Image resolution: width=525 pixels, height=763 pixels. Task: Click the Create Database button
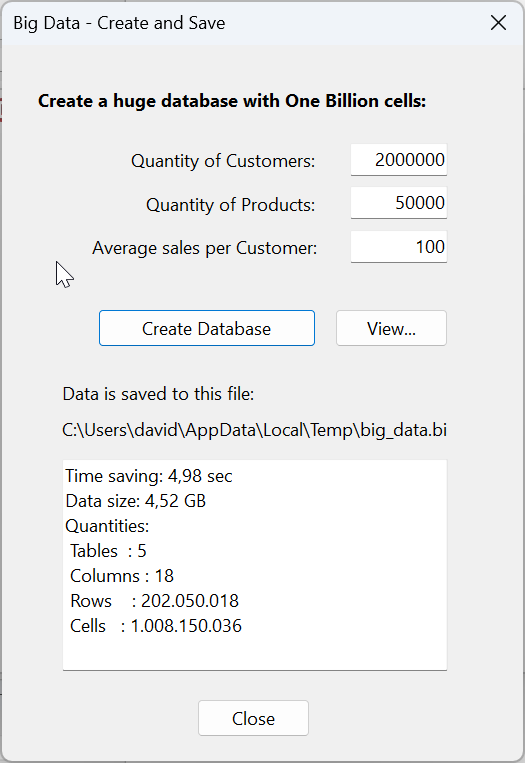pyautogui.click(x=207, y=328)
